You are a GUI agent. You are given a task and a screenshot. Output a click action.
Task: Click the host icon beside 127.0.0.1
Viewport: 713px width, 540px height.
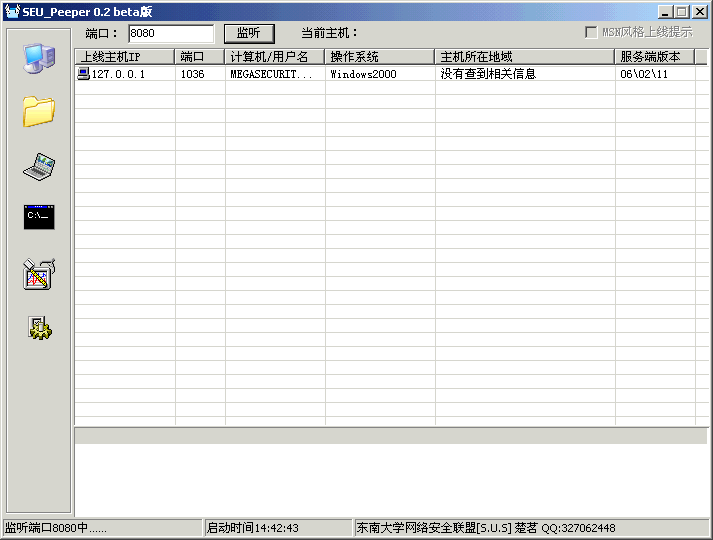(x=83, y=74)
